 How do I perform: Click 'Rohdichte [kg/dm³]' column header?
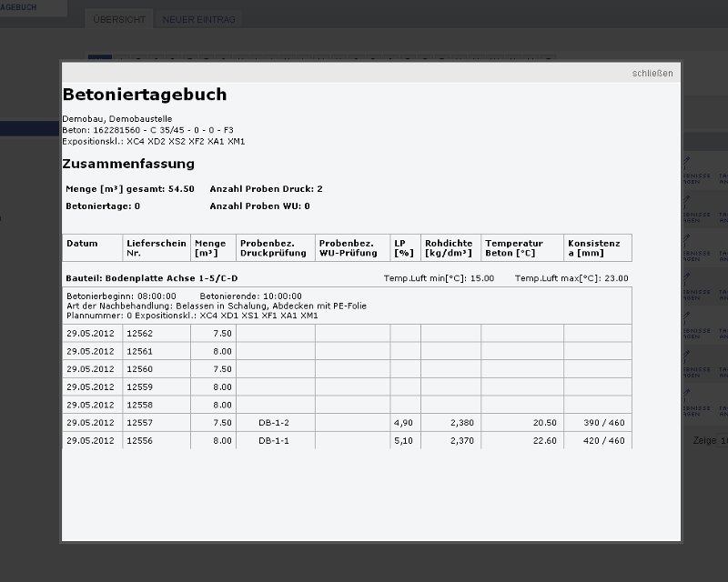pyautogui.click(x=450, y=248)
